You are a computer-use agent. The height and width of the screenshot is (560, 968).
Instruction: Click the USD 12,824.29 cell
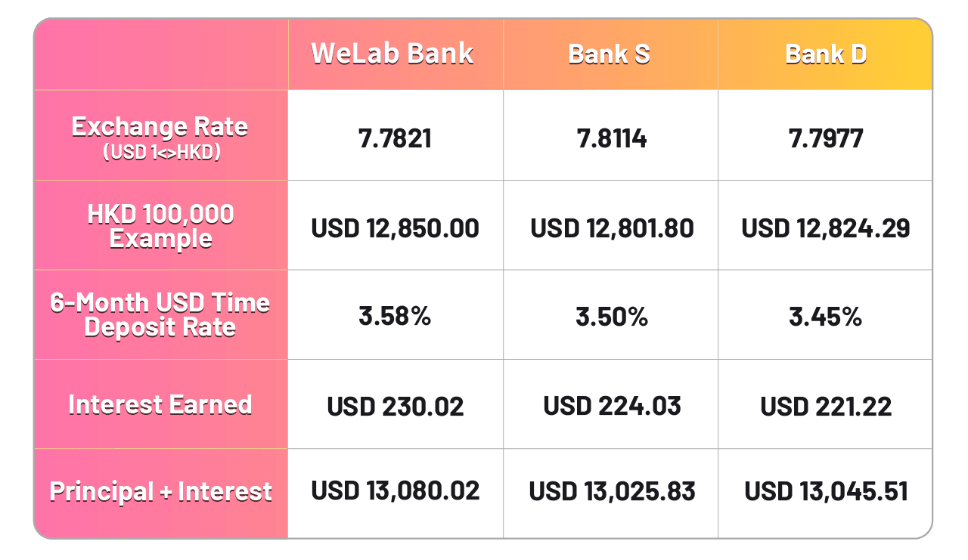(x=826, y=228)
